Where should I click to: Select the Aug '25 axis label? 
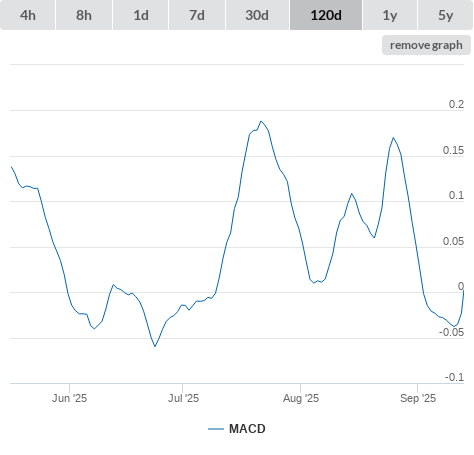[x=301, y=398]
